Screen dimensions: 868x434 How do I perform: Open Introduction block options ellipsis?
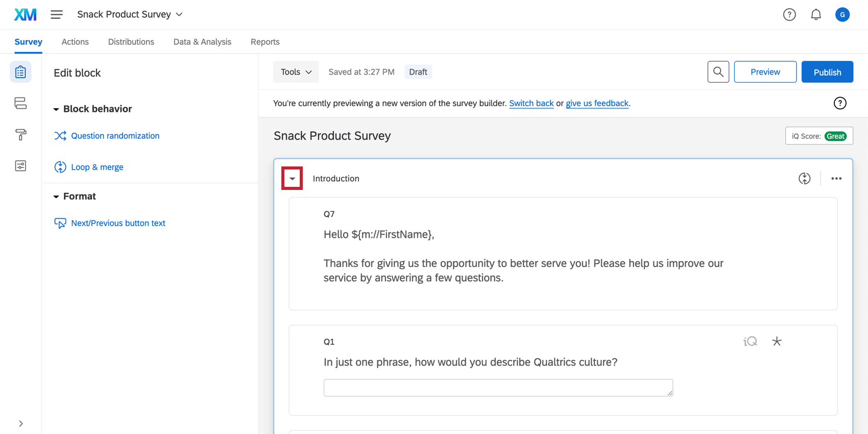(836, 178)
